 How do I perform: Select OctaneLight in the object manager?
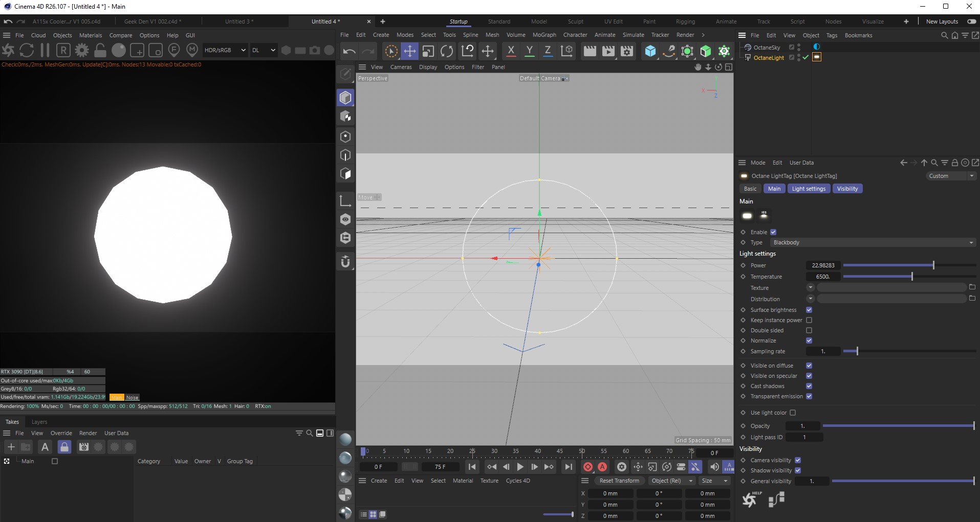pyautogui.click(x=769, y=58)
